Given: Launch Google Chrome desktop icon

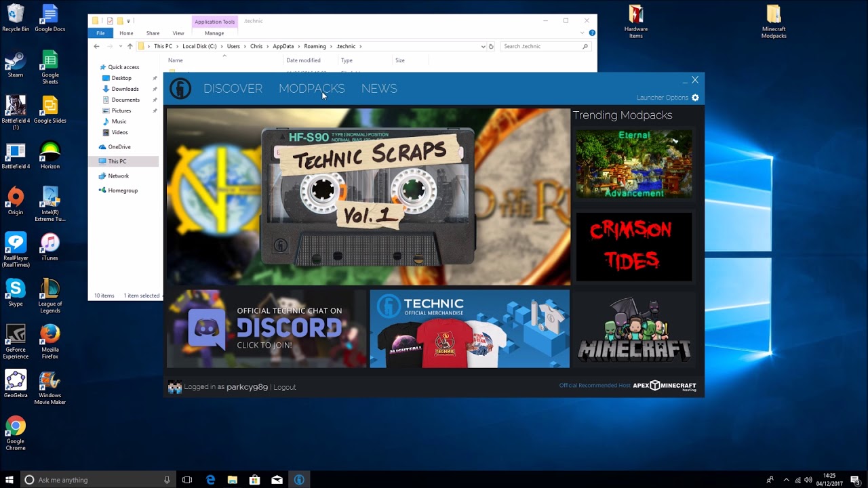Looking at the screenshot, I should (x=16, y=434).
